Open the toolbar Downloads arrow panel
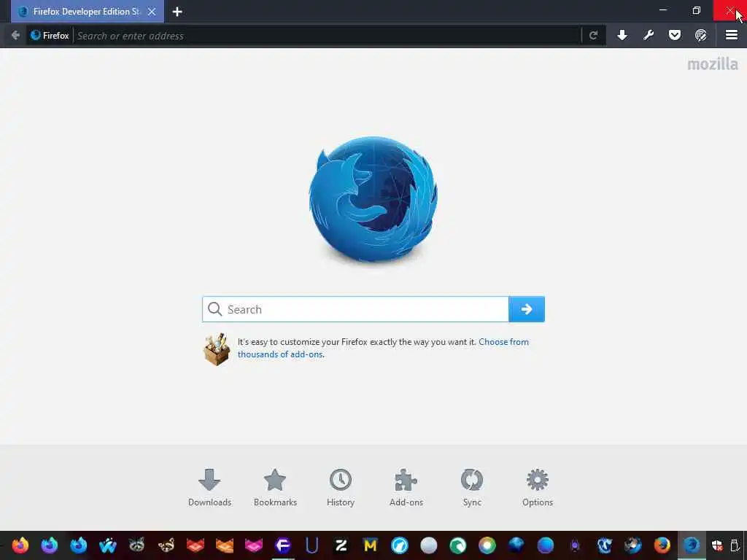This screenshot has height=560, width=747. point(622,35)
